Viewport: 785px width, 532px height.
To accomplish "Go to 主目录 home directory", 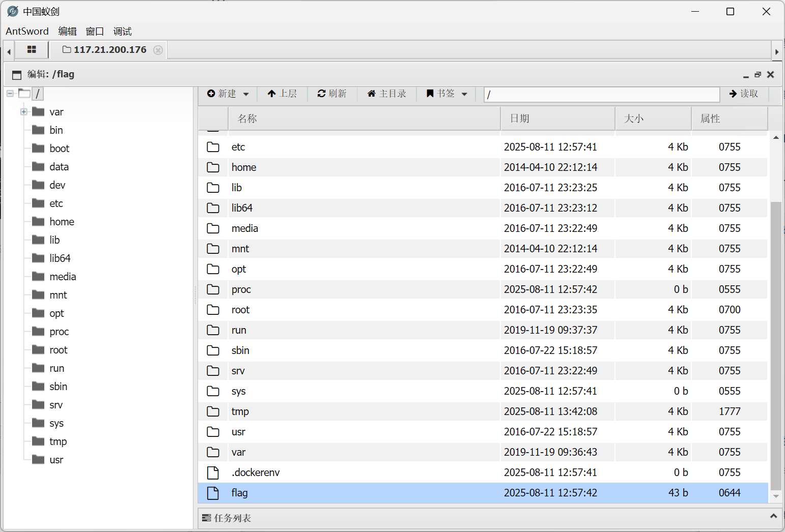I will point(387,94).
